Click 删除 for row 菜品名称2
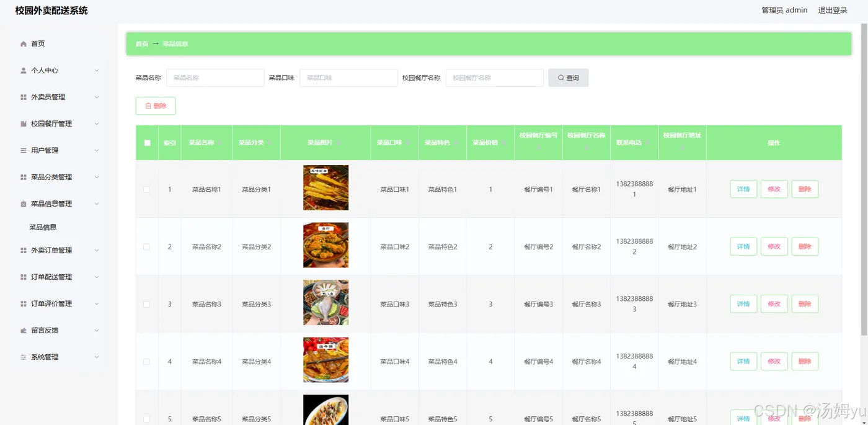Screen dimensions: 868x425 coord(805,247)
